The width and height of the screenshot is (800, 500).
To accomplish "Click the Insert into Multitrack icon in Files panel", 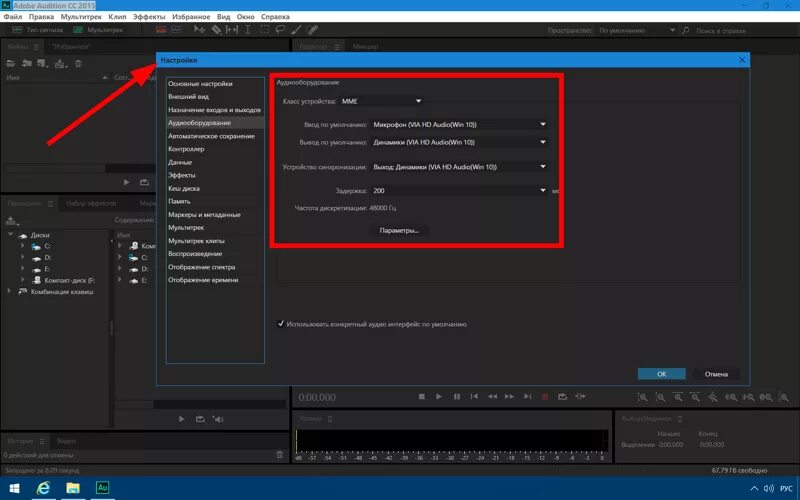I will (x=61, y=64).
